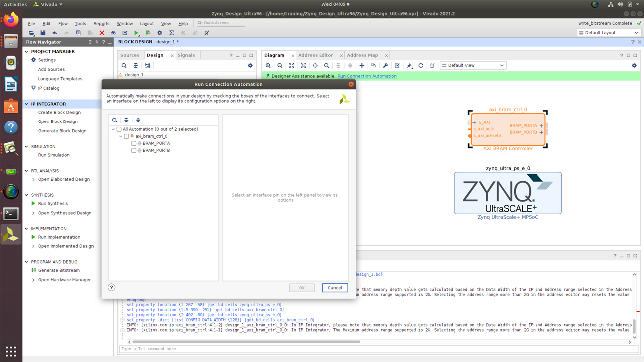Click the green Run play toolbar icon
Screen dimensions: 644x362
tap(136, 33)
